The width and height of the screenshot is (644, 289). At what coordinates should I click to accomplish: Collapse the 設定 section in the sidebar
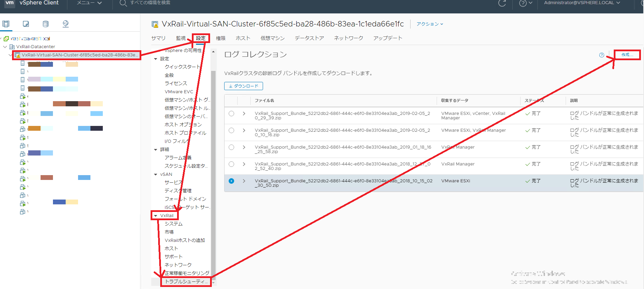[156, 59]
